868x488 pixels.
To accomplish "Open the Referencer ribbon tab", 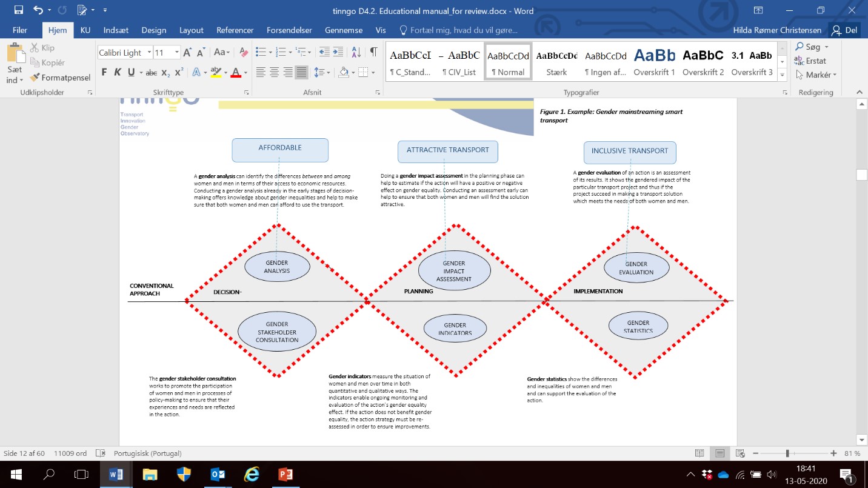I will pos(235,30).
